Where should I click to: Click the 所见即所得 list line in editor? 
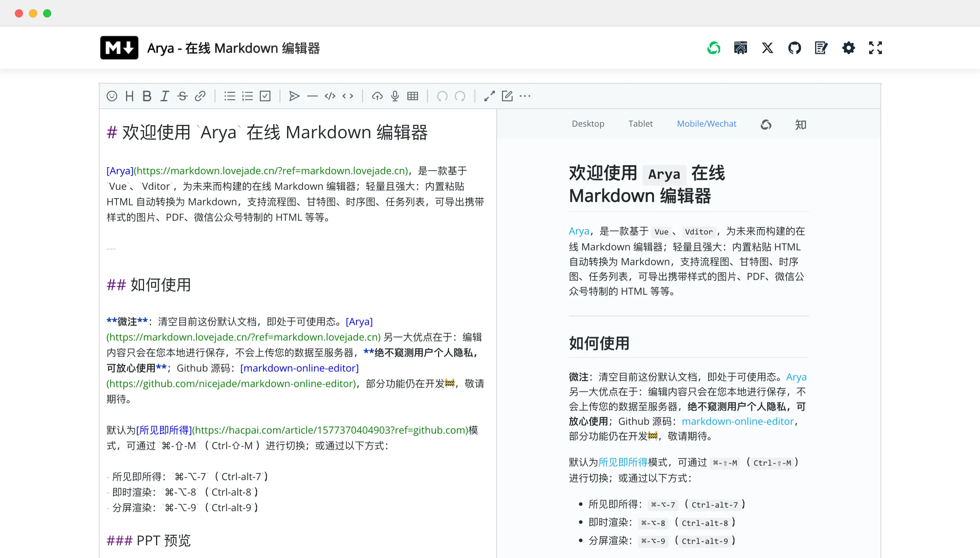pos(187,477)
